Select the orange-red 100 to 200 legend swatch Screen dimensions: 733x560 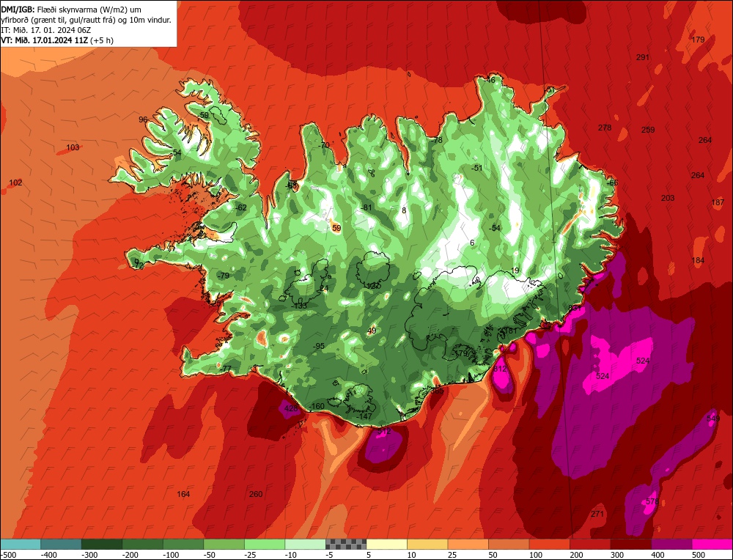pos(550,544)
